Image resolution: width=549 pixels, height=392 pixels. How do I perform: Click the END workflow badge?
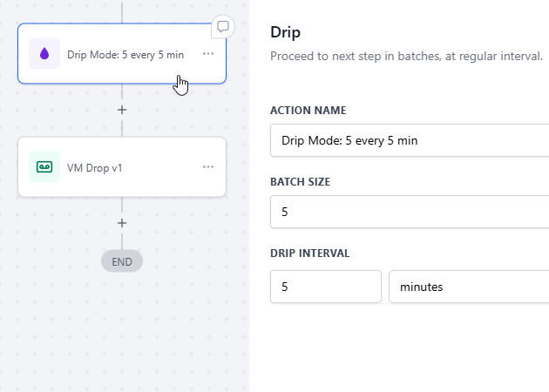122,260
